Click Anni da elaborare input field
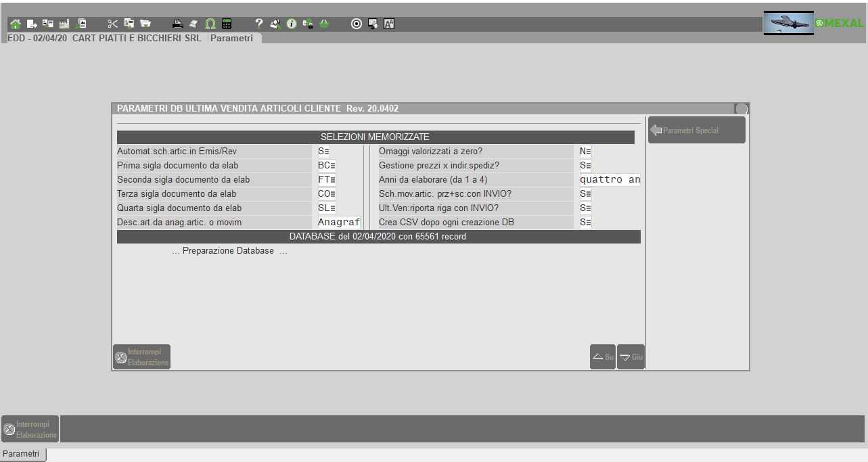 [610, 180]
